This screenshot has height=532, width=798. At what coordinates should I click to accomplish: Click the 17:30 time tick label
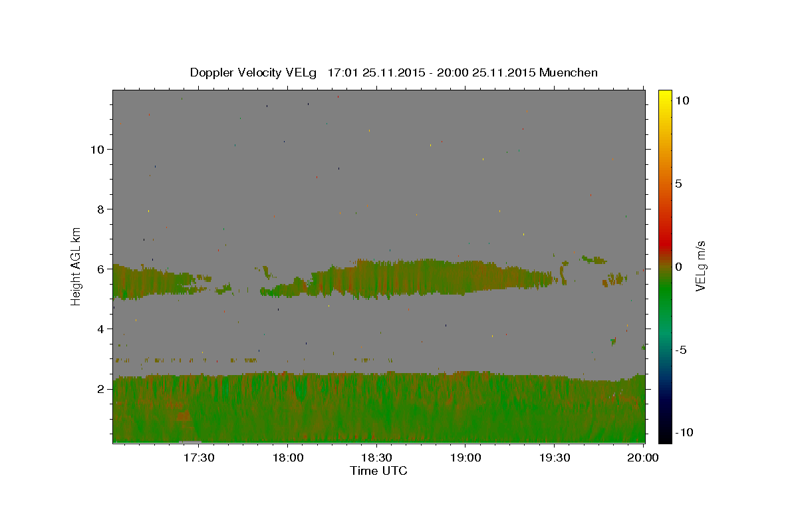coord(198,458)
